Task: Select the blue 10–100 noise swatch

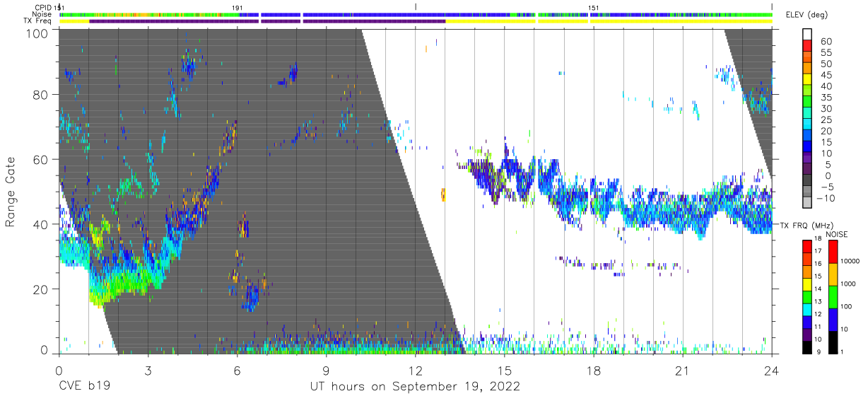Action: pos(832,320)
